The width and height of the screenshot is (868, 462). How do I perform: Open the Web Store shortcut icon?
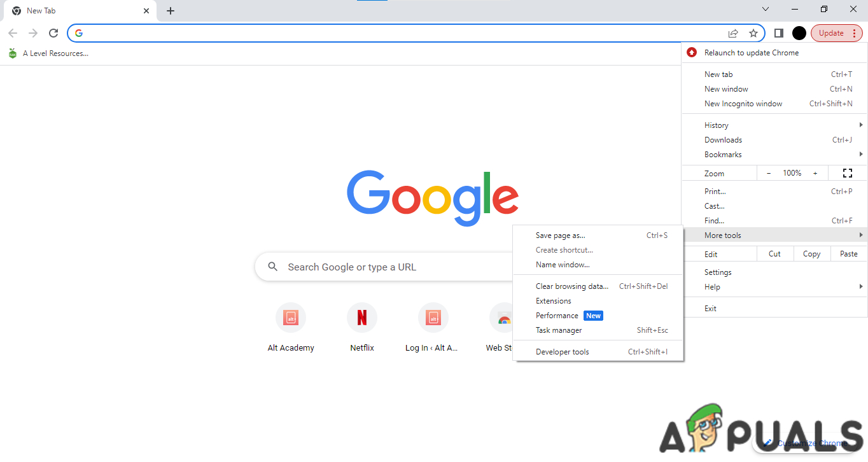coord(501,318)
